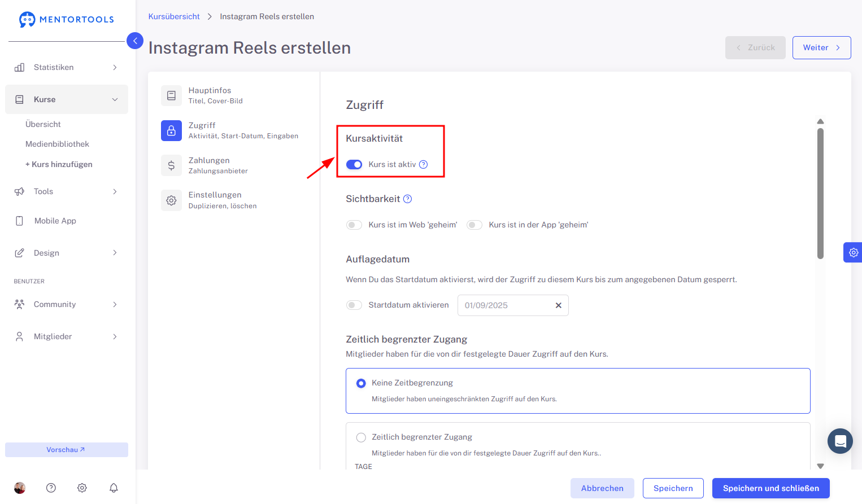Click help icon next to Sichtbarkeit

pyautogui.click(x=408, y=199)
